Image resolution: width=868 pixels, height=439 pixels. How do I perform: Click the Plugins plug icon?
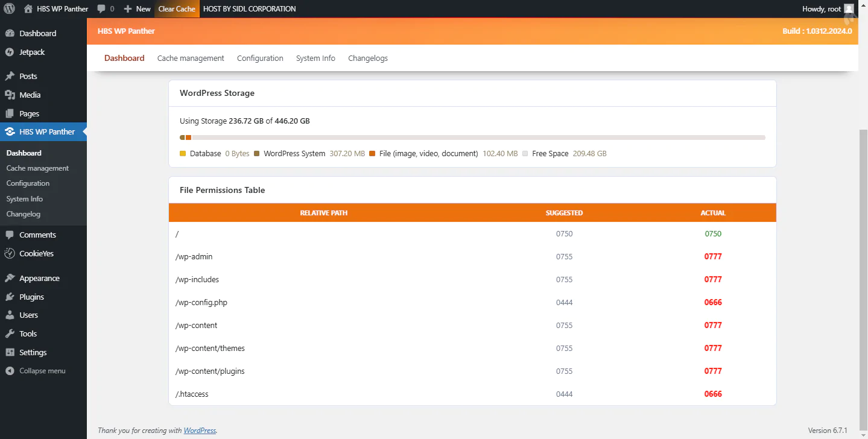[10, 297]
